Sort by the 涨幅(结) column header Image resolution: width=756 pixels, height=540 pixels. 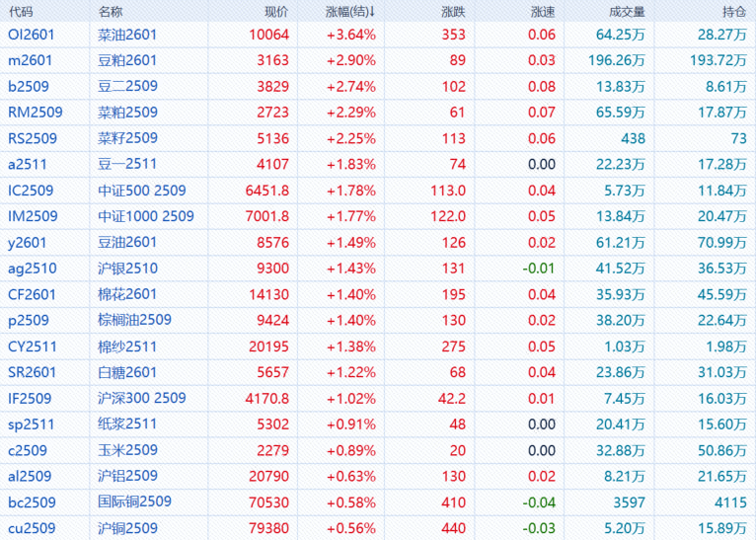click(349, 12)
